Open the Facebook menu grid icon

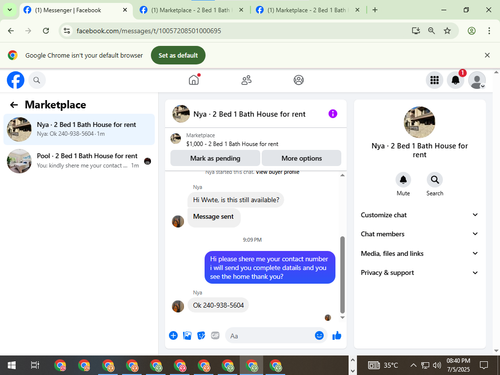click(x=434, y=80)
